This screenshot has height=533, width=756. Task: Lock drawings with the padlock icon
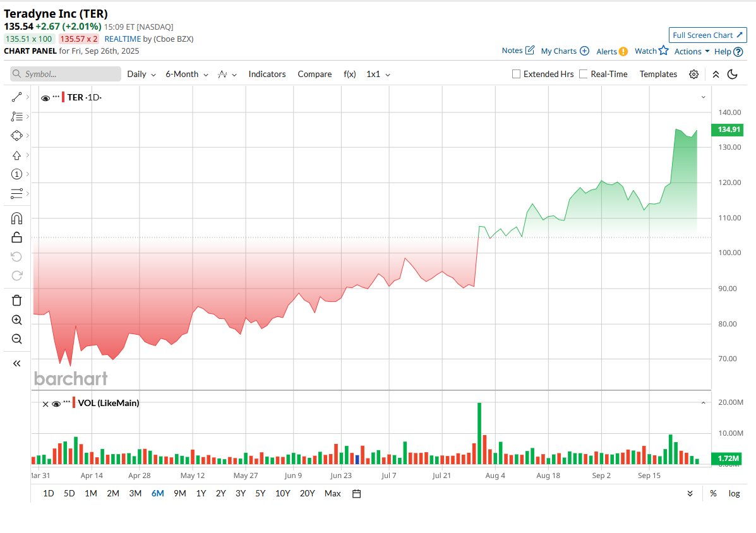[x=16, y=237]
